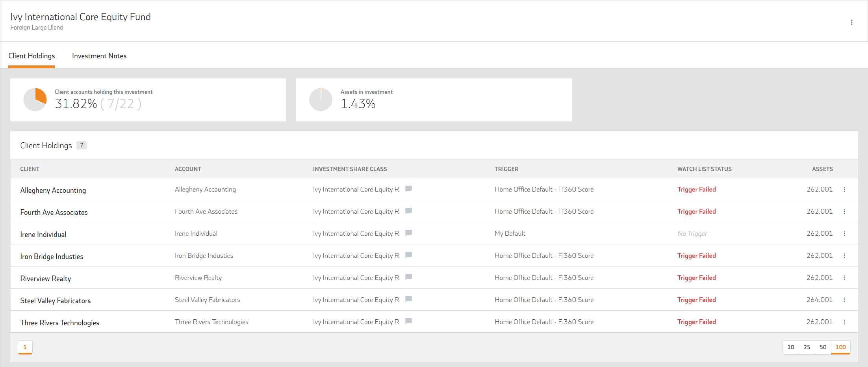The width and height of the screenshot is (868, 367).
Task: Click note icon in Iron Bridge Industies row
Action: coord(408,255)
